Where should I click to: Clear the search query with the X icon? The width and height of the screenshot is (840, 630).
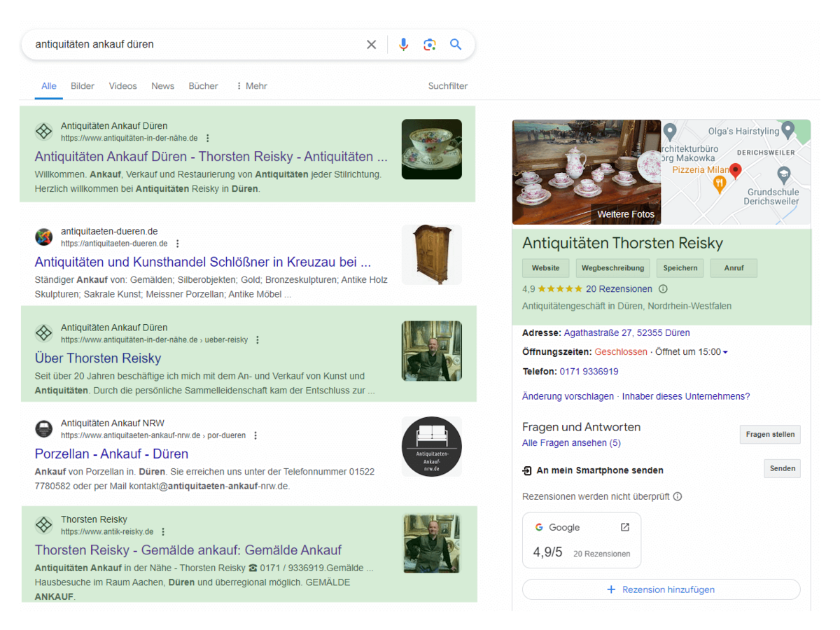tap(371, 45)
